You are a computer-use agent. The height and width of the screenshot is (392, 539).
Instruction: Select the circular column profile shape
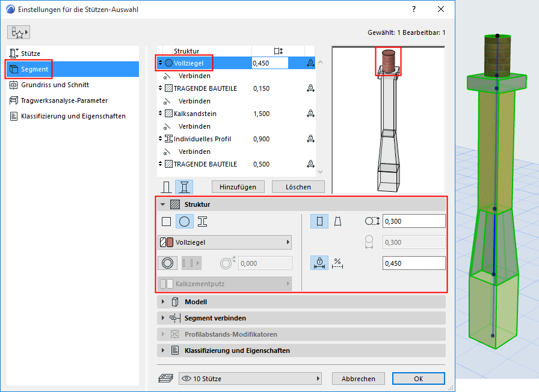click(x=183, y=221)
